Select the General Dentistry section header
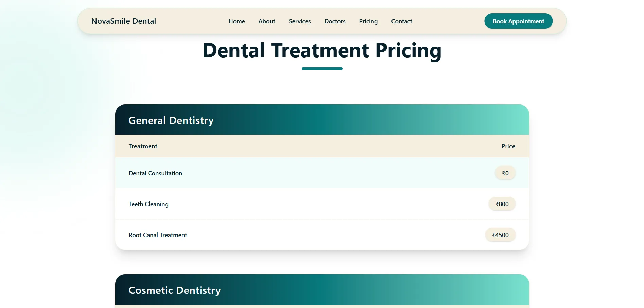The height and width of the screenshot is (308, 644). 171,120
